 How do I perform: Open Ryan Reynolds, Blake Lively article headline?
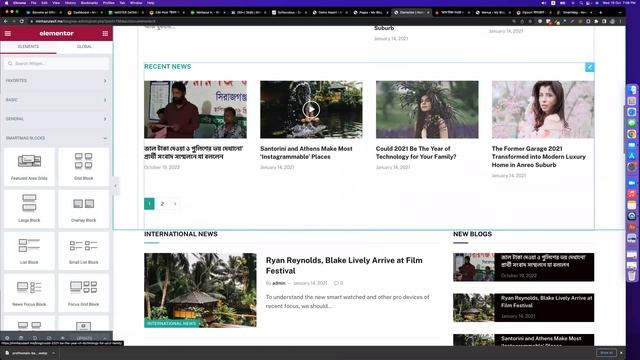point(344,266)
